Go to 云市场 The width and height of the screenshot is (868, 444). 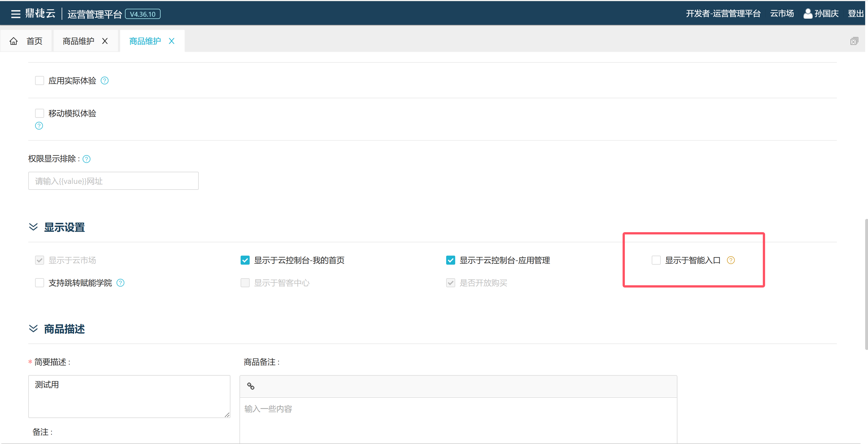click(782, 14)
